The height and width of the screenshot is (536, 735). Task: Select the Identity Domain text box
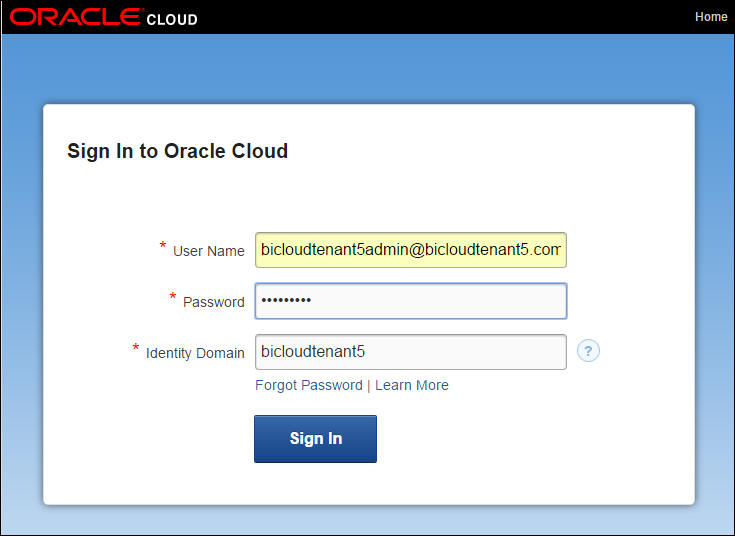point(411,352)
